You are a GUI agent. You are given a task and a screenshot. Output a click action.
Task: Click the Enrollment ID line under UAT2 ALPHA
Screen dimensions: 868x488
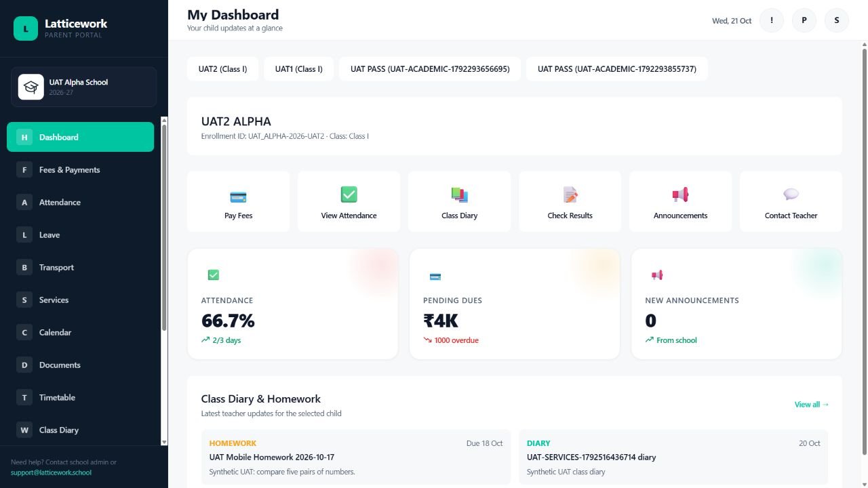[x=285, y=136]
